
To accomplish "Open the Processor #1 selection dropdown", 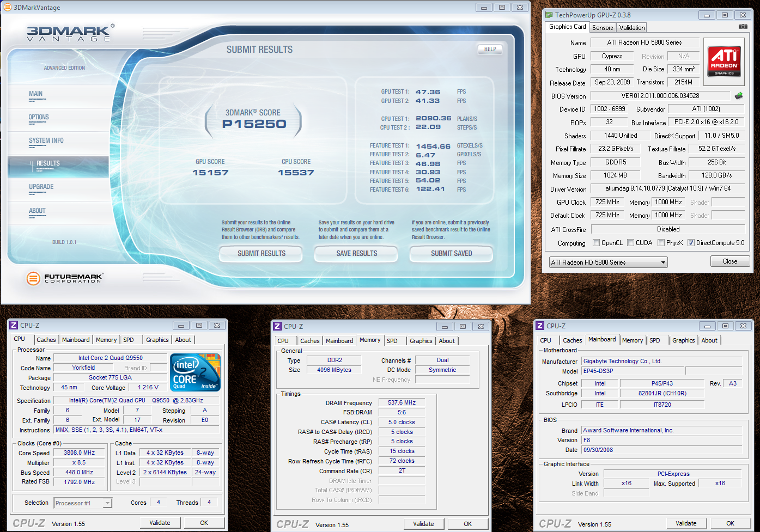I will click(83, 503).
